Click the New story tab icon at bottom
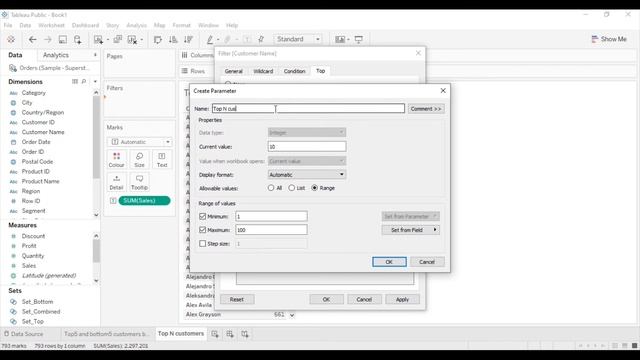This screenshot has height=360, width=640. tap(245, 334)
